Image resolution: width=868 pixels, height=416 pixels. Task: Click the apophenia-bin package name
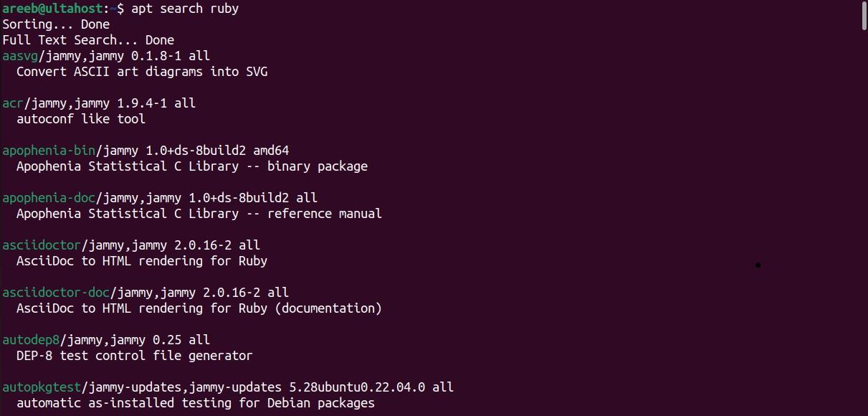[48, 151]
